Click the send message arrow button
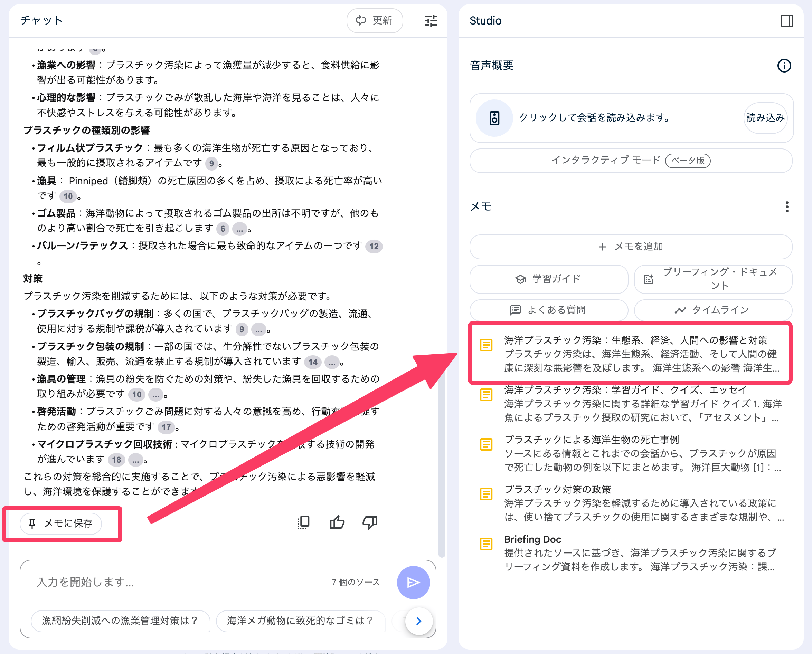The image size is (812, 654). [413, 583]
